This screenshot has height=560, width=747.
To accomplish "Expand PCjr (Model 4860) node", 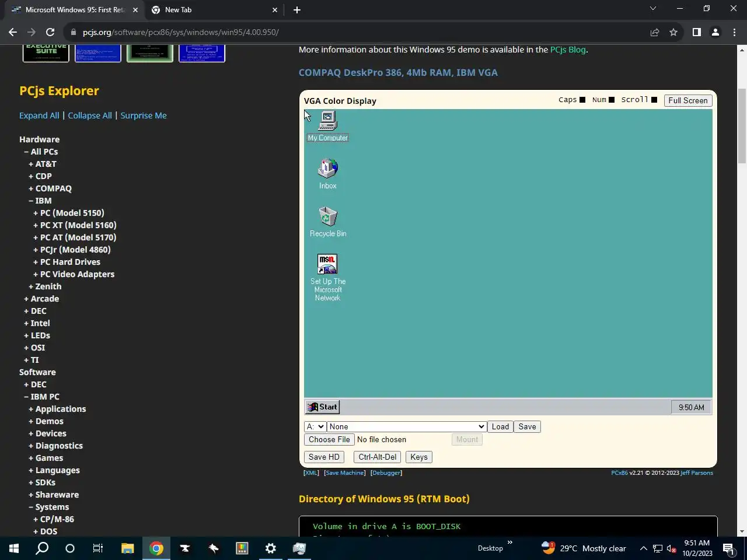I will point(72,250).
